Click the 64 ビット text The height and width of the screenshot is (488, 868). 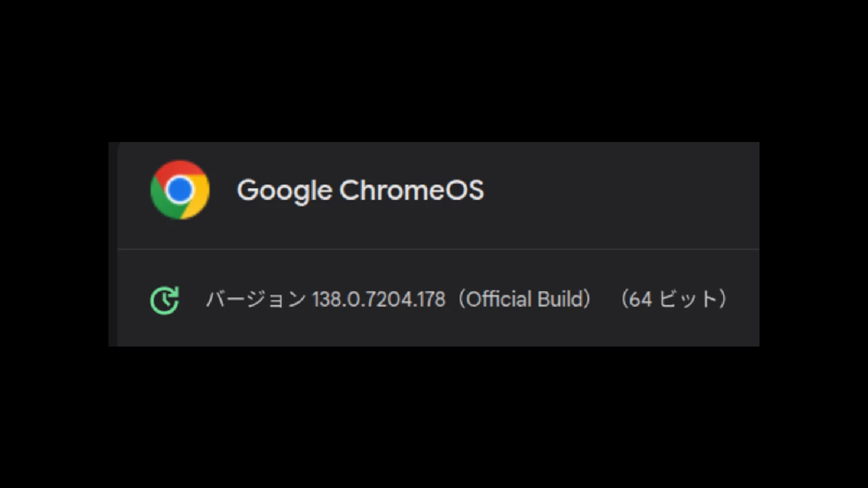coord(673,299)
